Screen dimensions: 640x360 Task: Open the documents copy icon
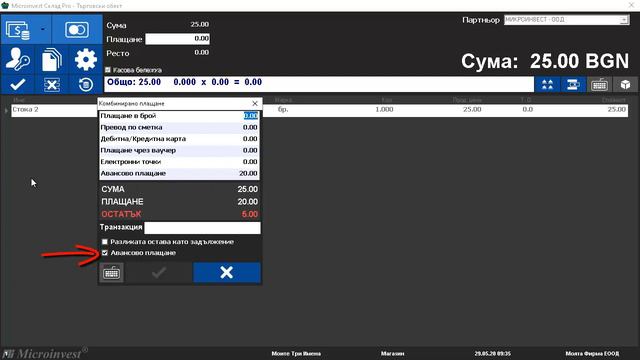click(x=51, y=60)
